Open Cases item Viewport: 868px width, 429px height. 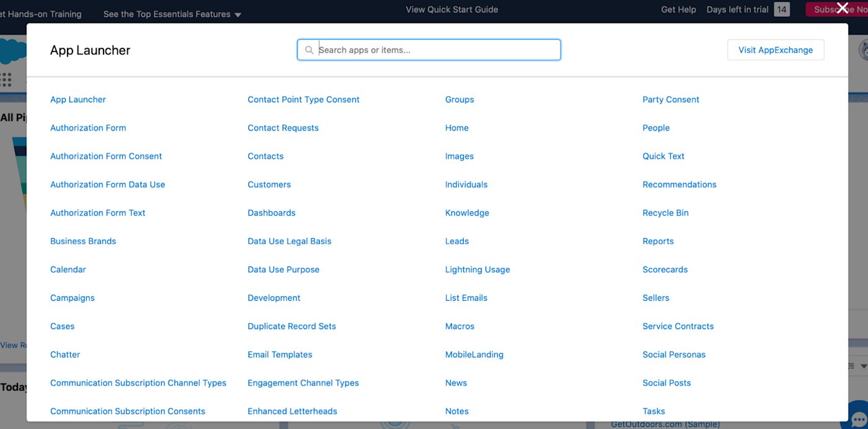[63, 326]
